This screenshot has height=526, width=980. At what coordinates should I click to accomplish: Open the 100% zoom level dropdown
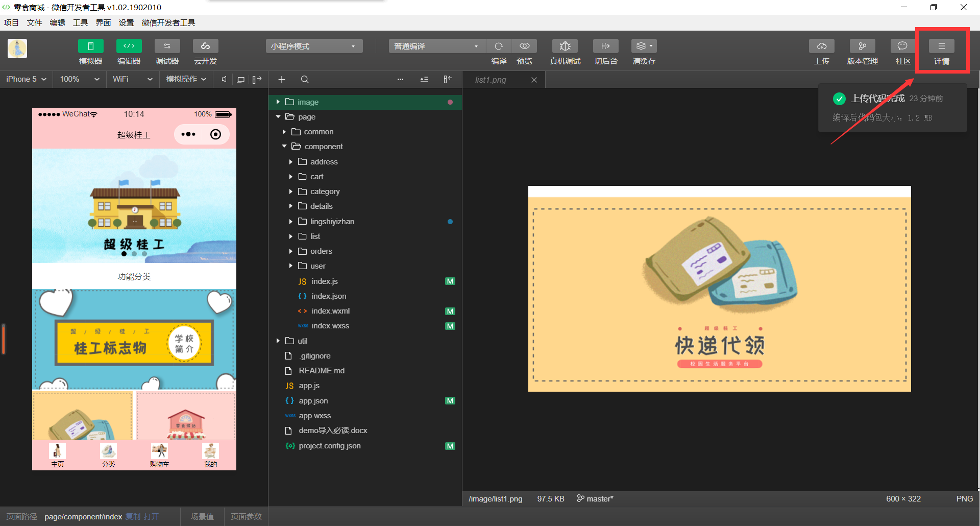[x=80, y=79]
